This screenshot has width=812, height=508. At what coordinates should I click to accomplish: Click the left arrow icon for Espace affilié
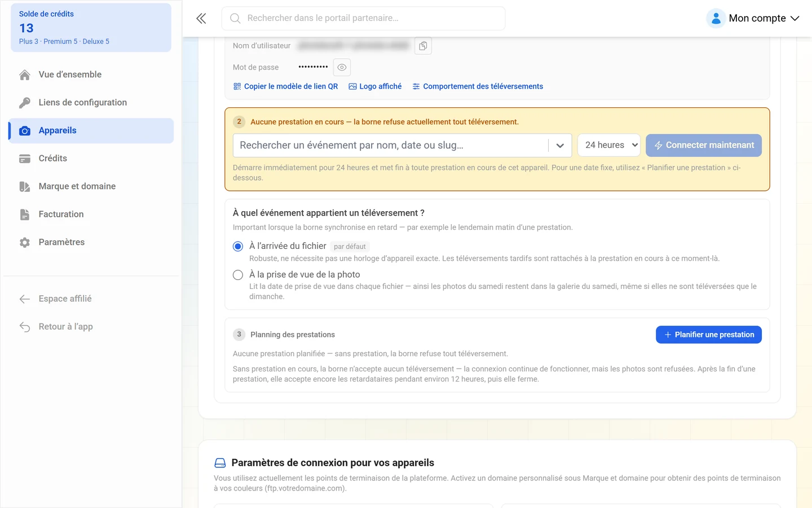click(25, 299)
